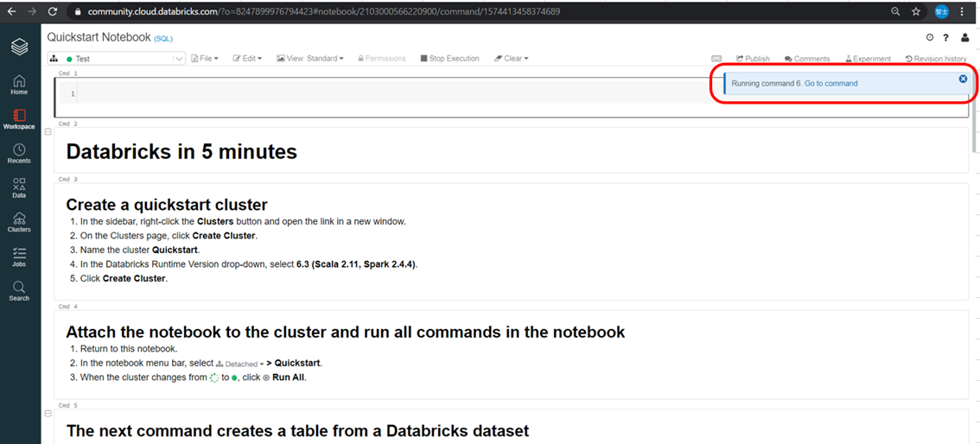This screenshot has height=444, width=980.
Task: Dismiss the Running command notification
Action: click(x=963, y=79)
